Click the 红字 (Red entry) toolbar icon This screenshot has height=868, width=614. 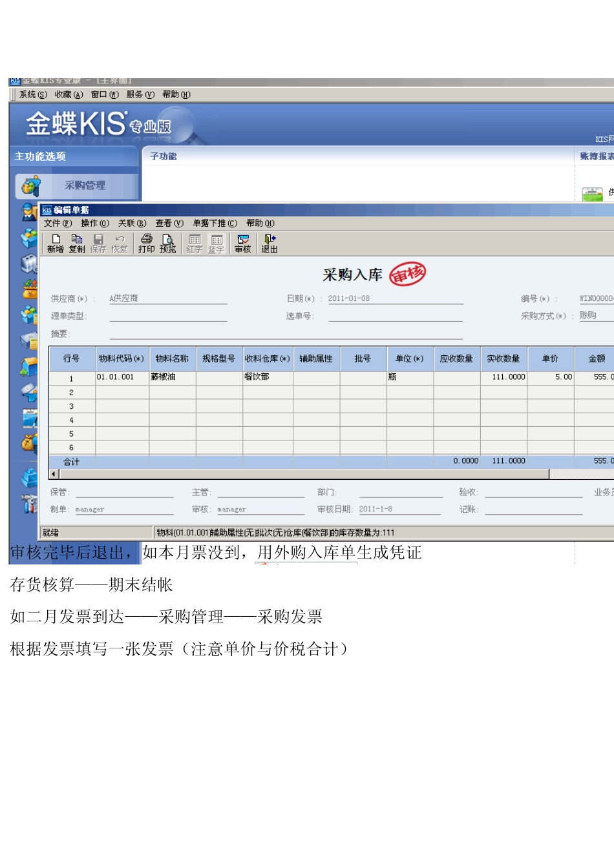tap(195, 243)
